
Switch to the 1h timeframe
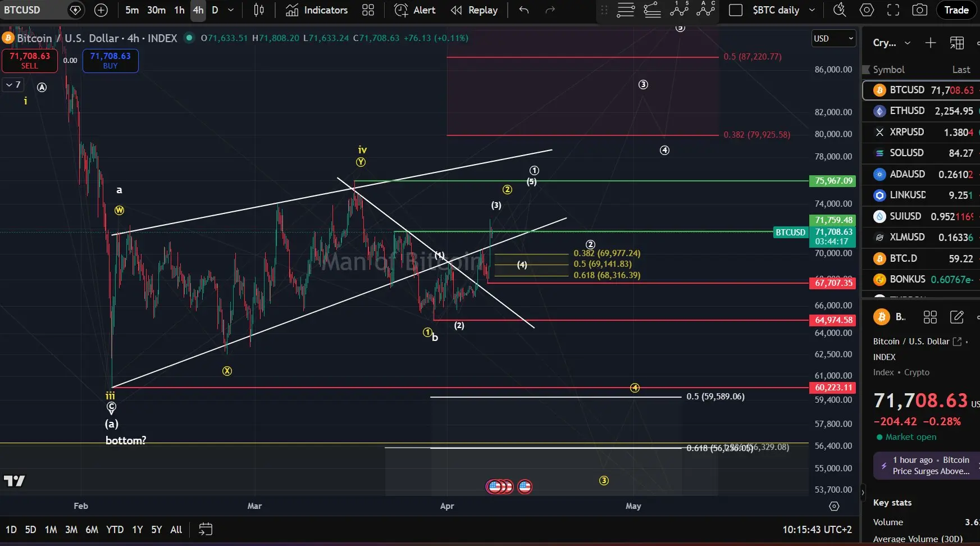(x=179, y=10)
